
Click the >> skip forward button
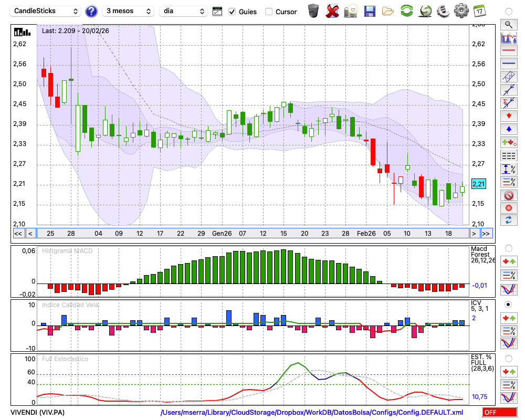487,233
